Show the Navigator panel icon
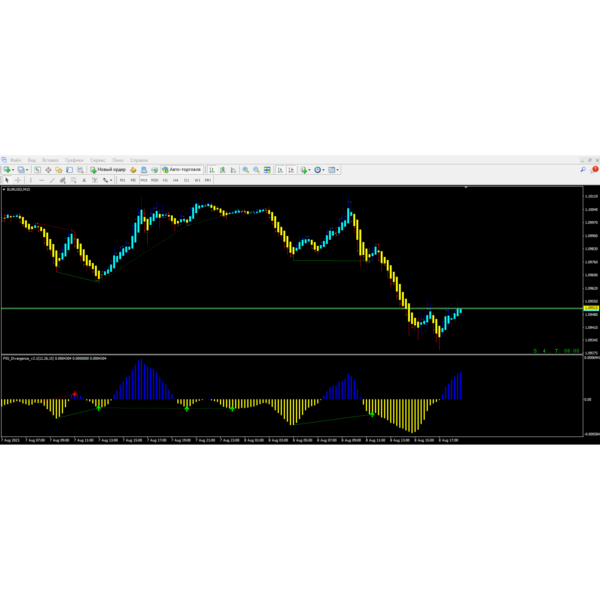 click(59, 170)
